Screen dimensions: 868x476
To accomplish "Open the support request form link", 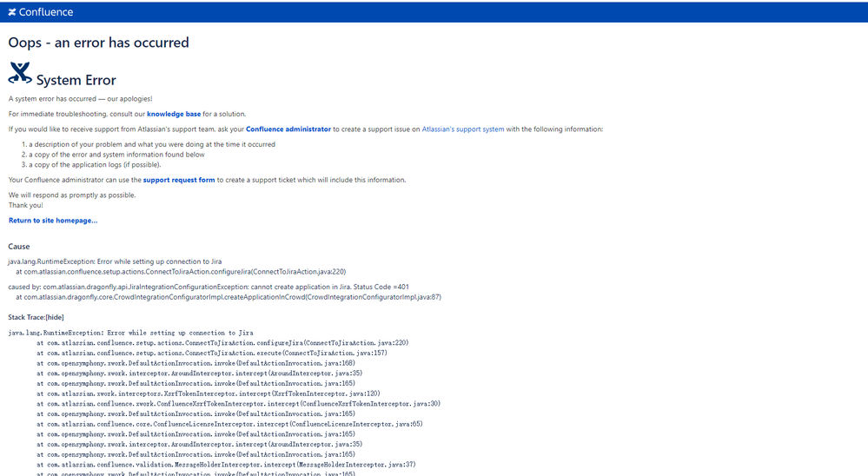I will (x=179, y=180).
